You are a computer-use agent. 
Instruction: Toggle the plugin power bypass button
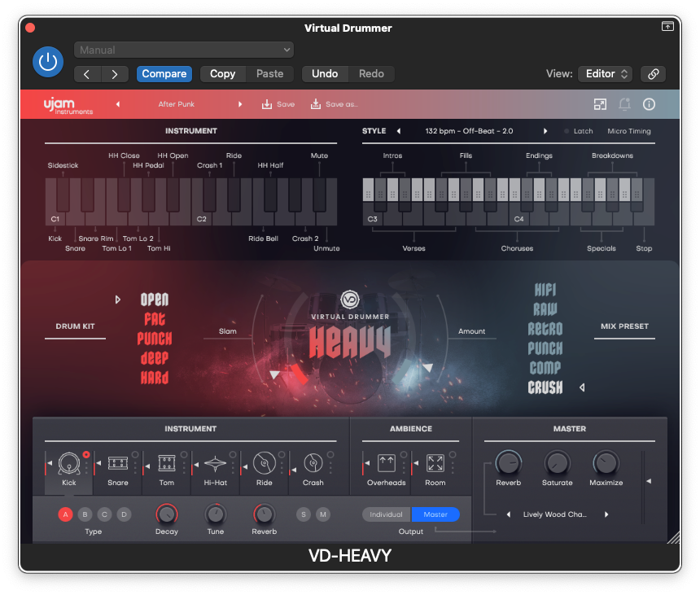click(48, 62)
